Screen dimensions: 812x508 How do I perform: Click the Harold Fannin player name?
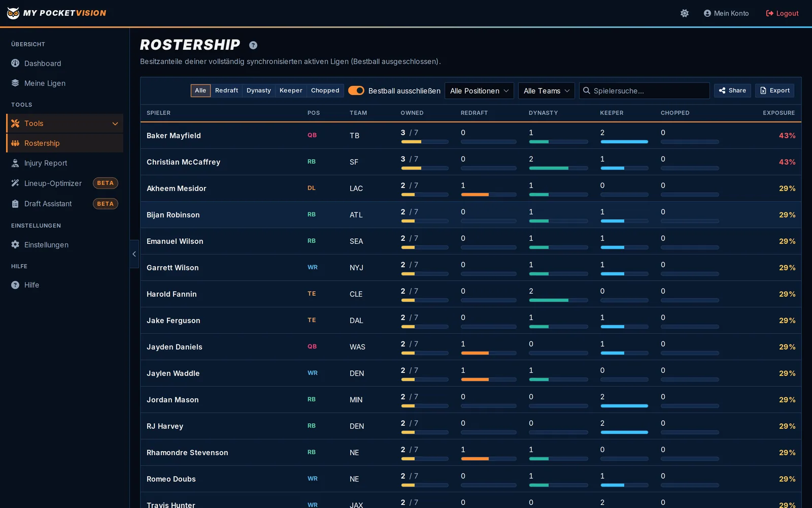172,294
